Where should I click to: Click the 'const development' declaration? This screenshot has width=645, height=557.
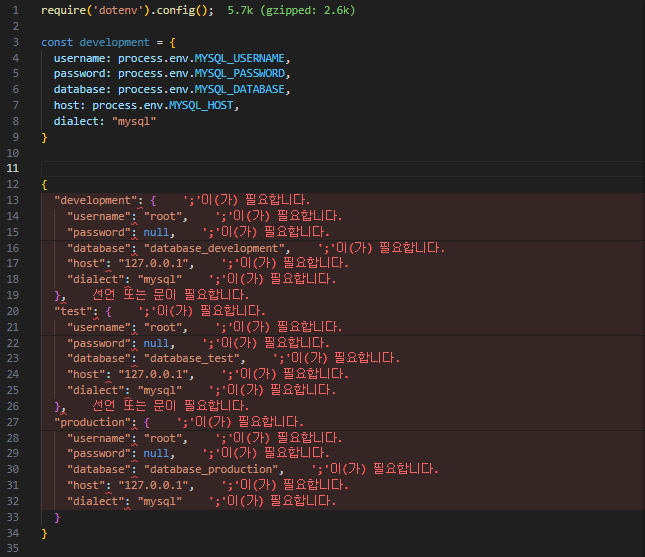[x=95, y=42]
